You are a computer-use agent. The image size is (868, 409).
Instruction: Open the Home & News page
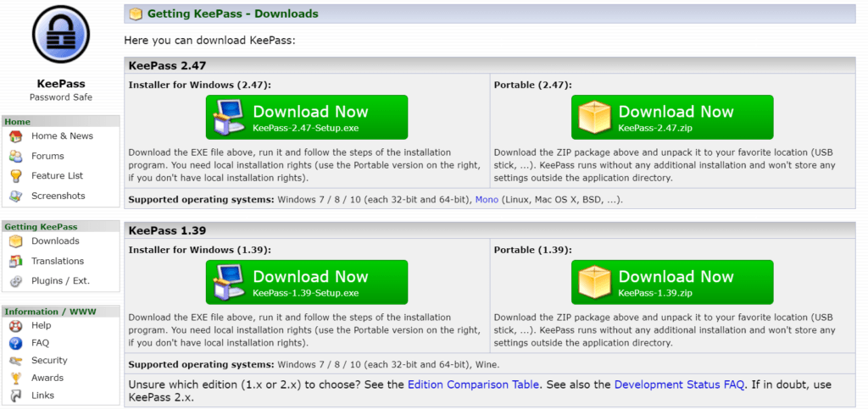[x=62, y=136]
